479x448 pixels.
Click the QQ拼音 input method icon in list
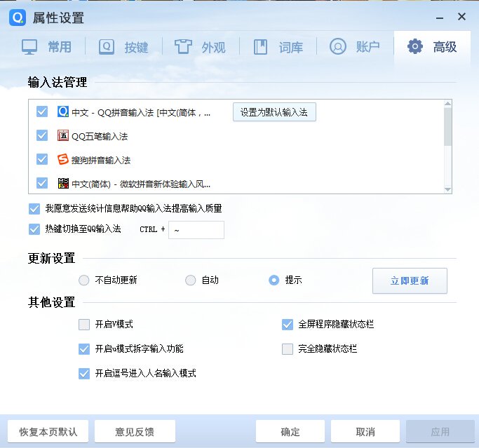(x=63, y=111)
